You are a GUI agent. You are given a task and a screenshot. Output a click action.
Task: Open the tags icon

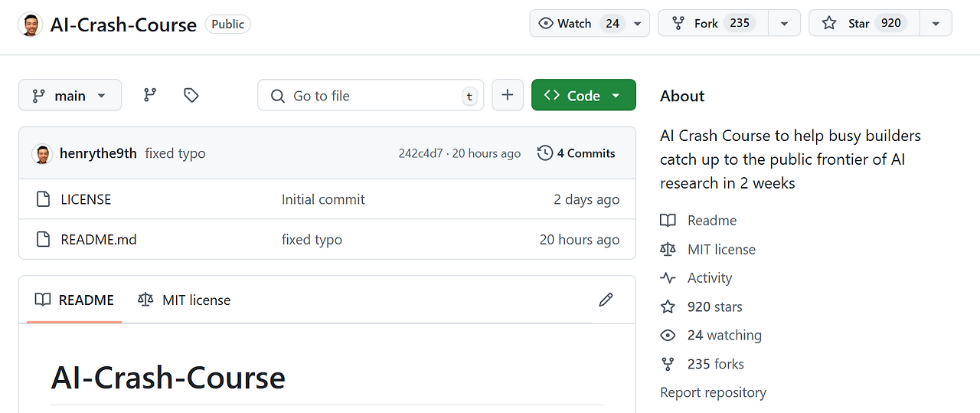(191, 95)
